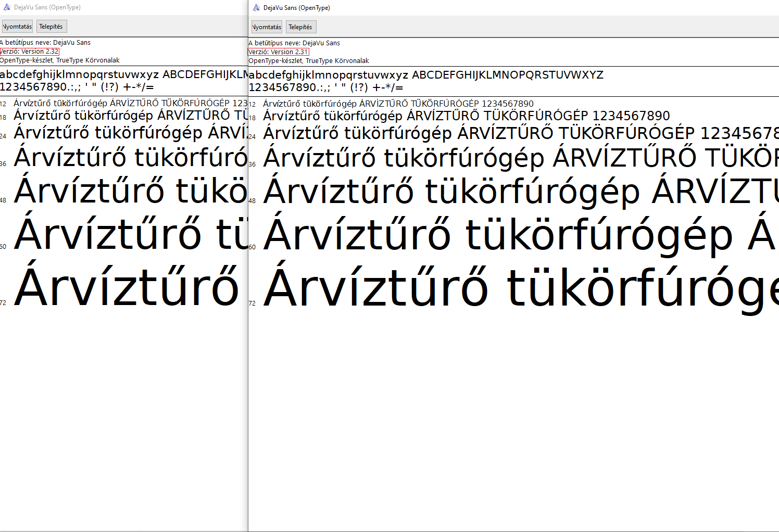Select 'Verzió: Version 2.32' text in left window
Viewport: 779px width, 532px height.
30,52
